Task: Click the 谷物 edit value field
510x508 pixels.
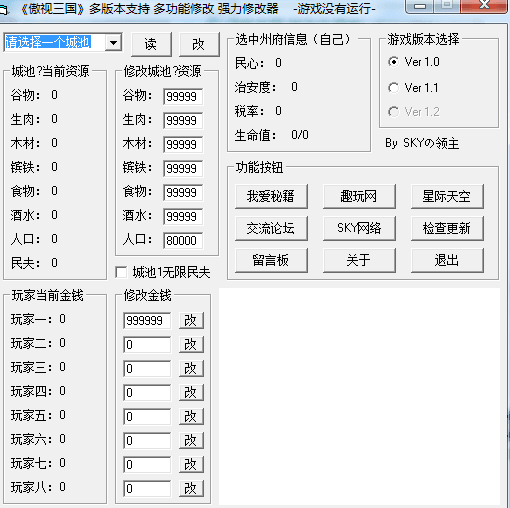Action: [183, 97]
